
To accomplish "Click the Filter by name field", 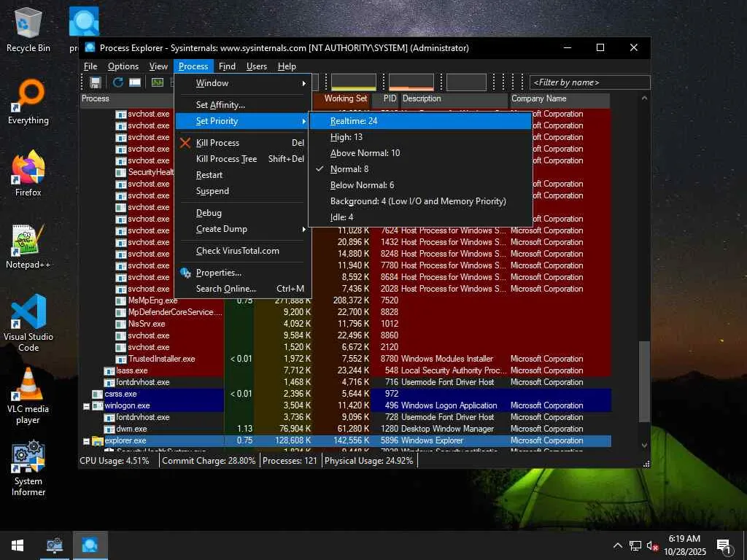I will coord(589,82).
